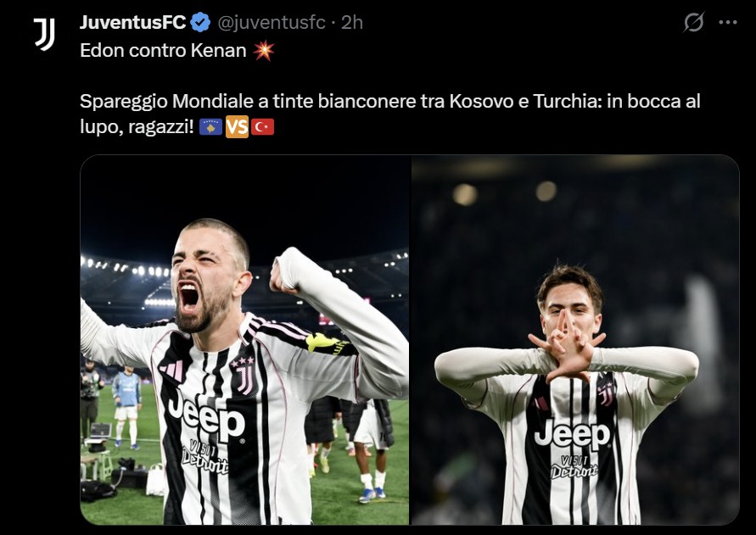Image resolution: width=756 pixels, height=535 pixels.
Task: Click the Jeep logo in right photo
Action: [571, 434]
